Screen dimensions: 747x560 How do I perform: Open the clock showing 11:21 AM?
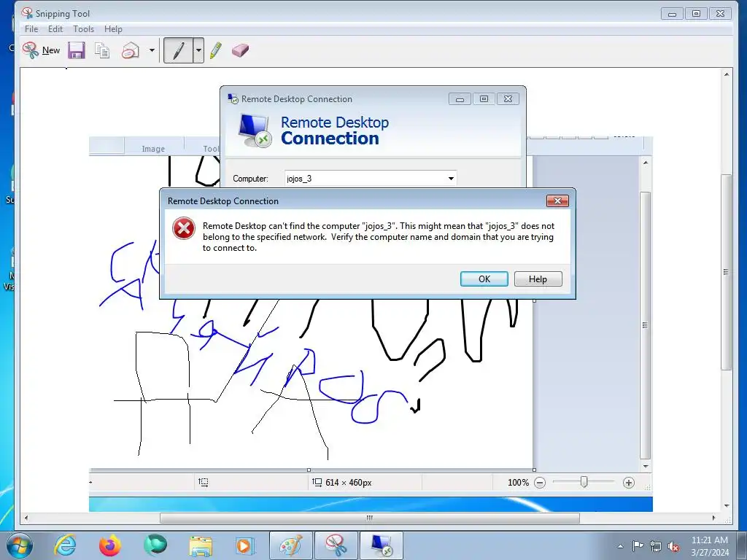(x=710, y=546)
